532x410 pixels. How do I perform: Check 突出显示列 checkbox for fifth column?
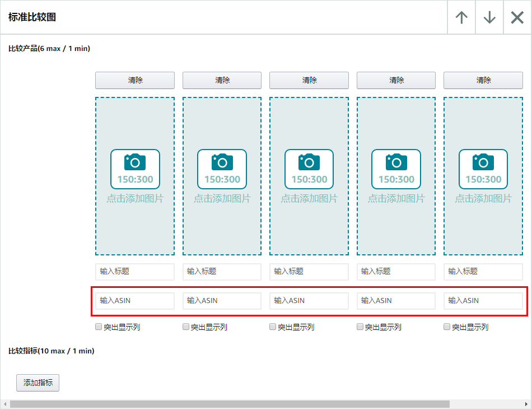(x=447, y=327)
